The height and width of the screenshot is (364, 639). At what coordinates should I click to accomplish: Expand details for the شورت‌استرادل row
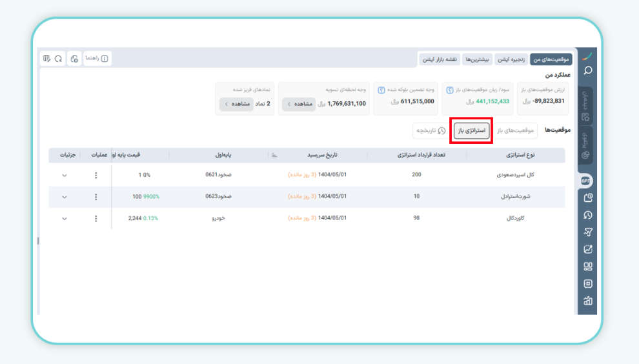(x=64, y=197)
